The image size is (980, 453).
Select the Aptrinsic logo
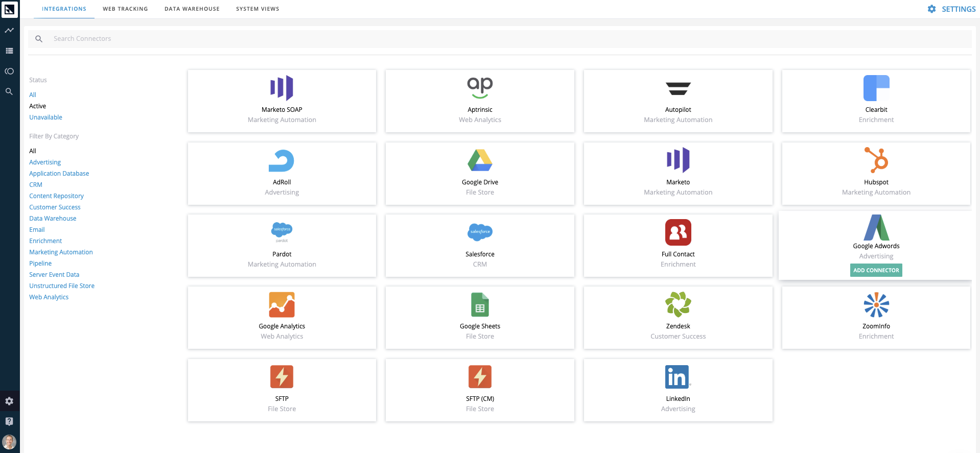click(x=480, y=88)
